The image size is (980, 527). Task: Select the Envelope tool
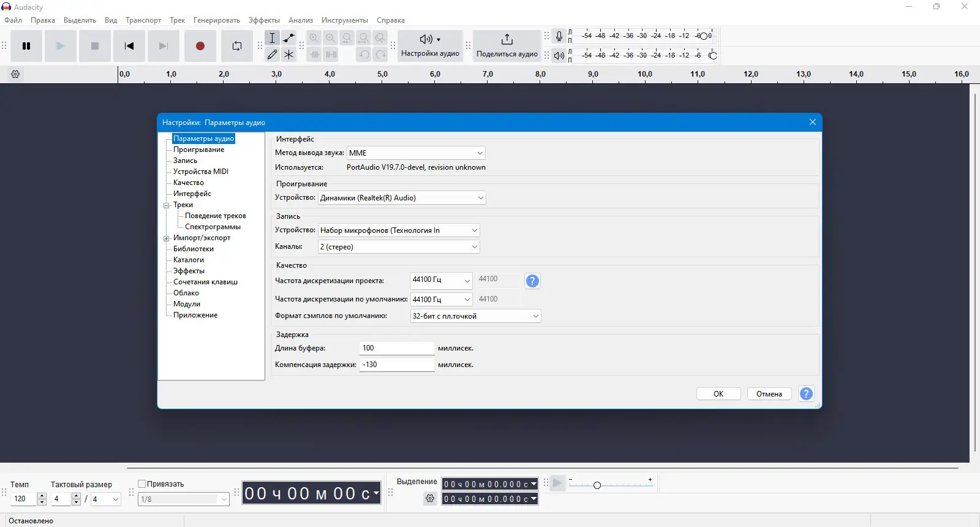coord(289,38)
